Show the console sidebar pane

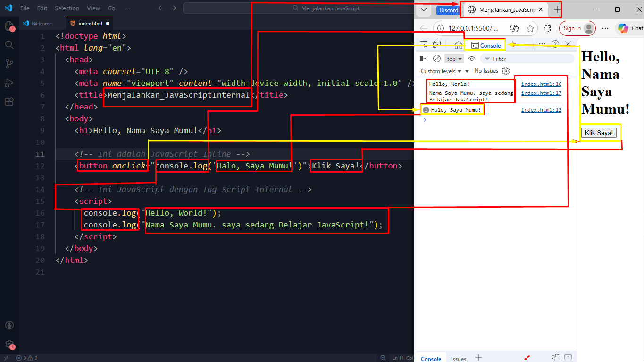423,58
